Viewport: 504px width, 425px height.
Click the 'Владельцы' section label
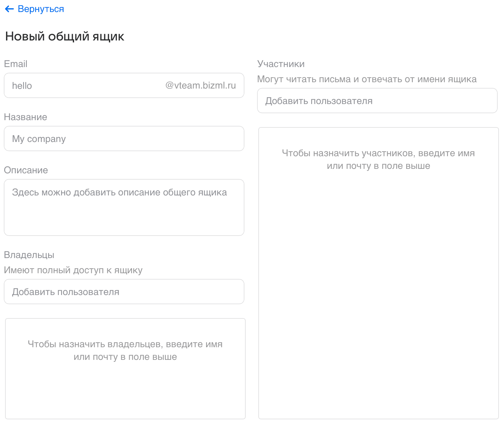[x=29, y=255]
